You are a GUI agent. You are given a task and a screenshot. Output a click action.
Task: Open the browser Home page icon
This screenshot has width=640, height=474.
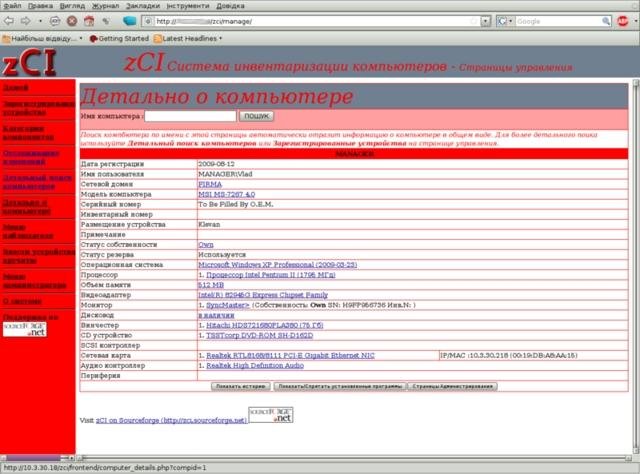coord(89,21)
